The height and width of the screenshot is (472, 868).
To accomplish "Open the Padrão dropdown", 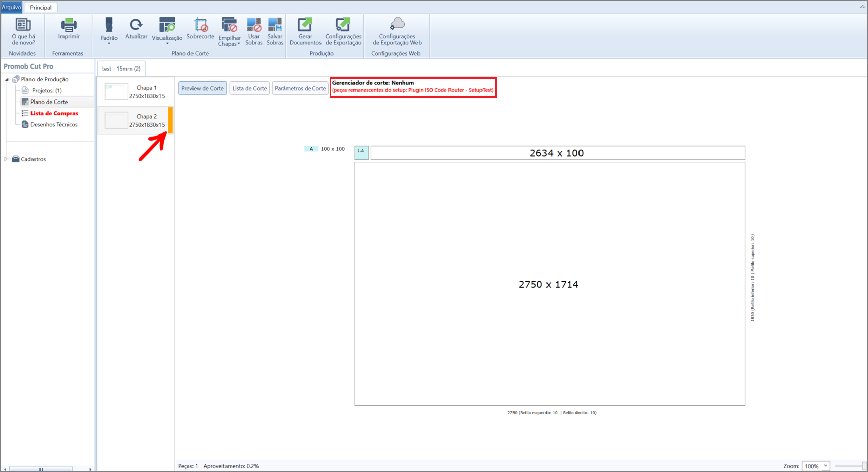I will [x=109, y=31].
